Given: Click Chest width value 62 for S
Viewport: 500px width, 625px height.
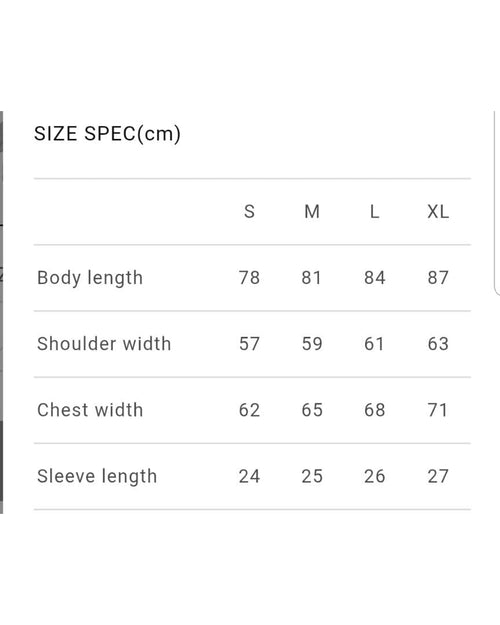Looking at the screenshot, I should (x=249, y=410).
